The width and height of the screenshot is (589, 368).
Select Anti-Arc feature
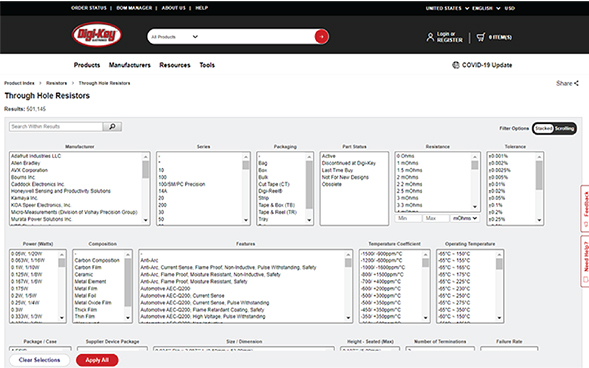149,260
